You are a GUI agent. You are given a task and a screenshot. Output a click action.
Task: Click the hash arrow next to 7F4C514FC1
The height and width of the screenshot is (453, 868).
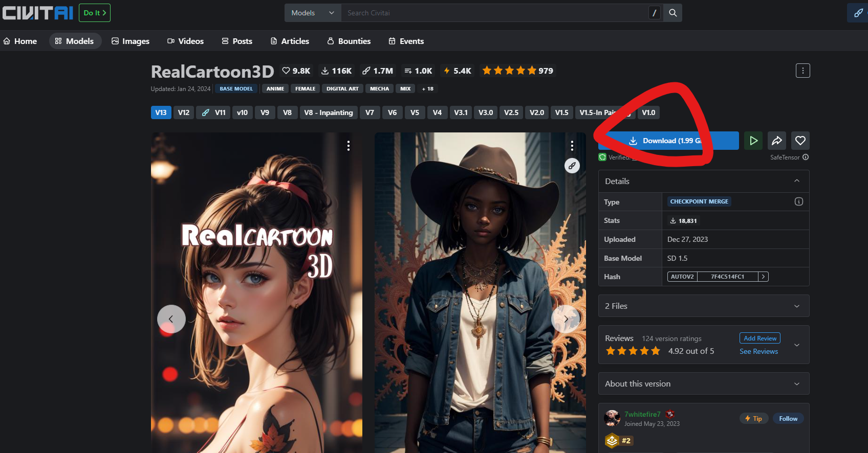[x=763, y=277]
